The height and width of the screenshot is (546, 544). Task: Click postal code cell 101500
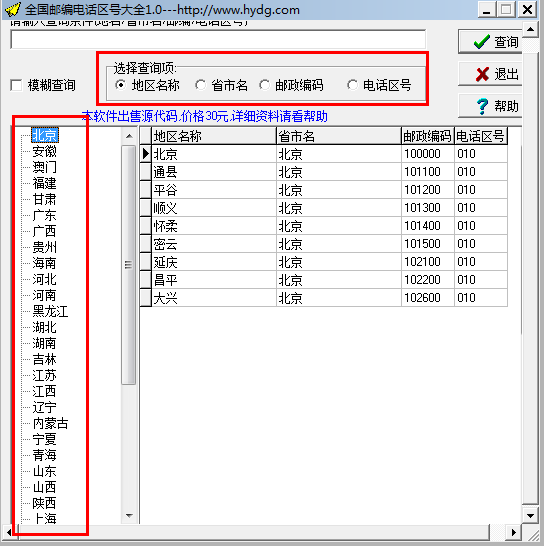click(428, 244)
